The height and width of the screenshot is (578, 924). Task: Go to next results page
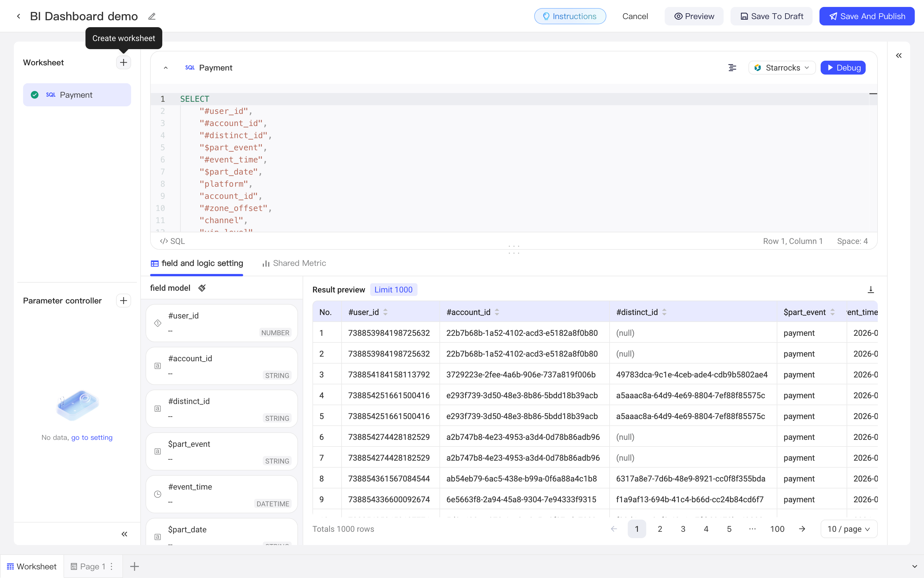click(x=802, y=529)
